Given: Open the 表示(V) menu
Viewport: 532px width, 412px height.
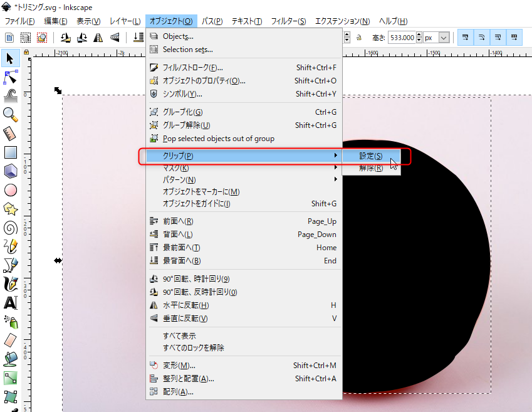Looking at the screenshot, I should pyautogui.click(x=88, y=21).
